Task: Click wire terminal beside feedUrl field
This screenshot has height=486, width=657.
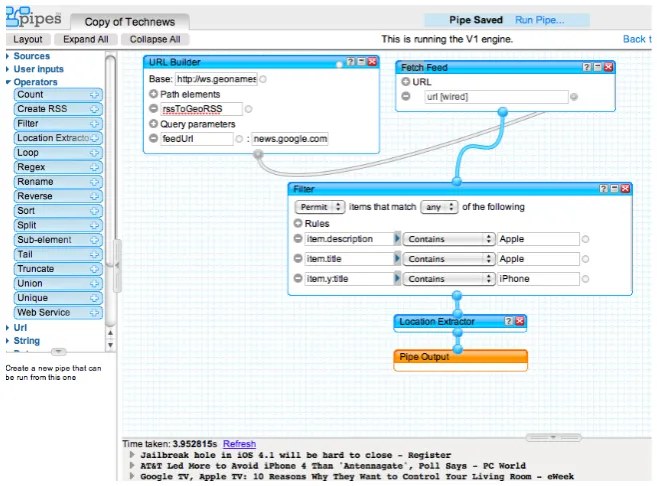Action: (239, 139)
